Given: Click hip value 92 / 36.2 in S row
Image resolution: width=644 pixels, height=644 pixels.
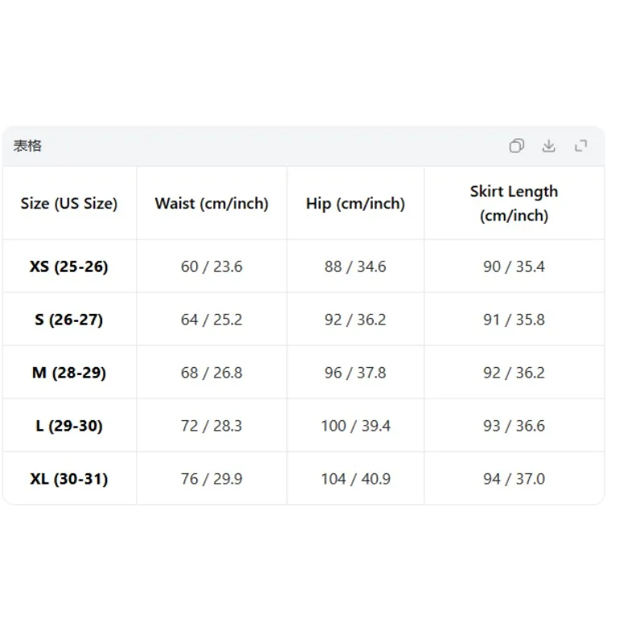Looking at the screenshot, I should 356,320.
